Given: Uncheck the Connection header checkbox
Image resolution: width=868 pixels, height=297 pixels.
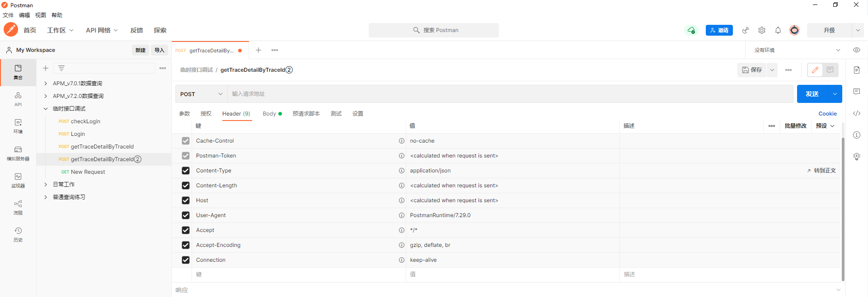Looking at the screenshot, I should coord(186,260).
